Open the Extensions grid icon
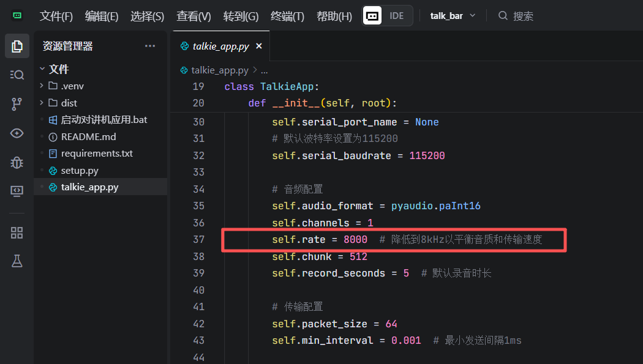 (17, 232)
